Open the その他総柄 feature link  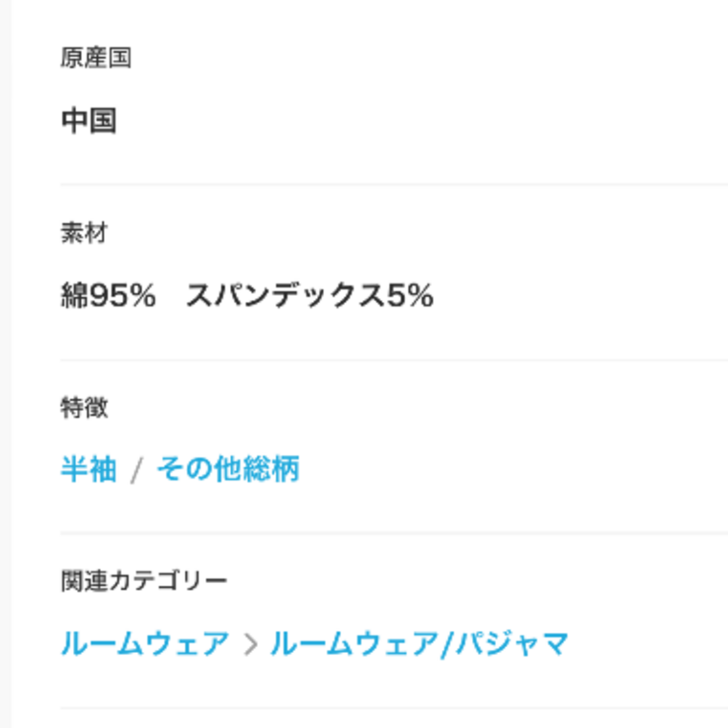click(228, 469)
